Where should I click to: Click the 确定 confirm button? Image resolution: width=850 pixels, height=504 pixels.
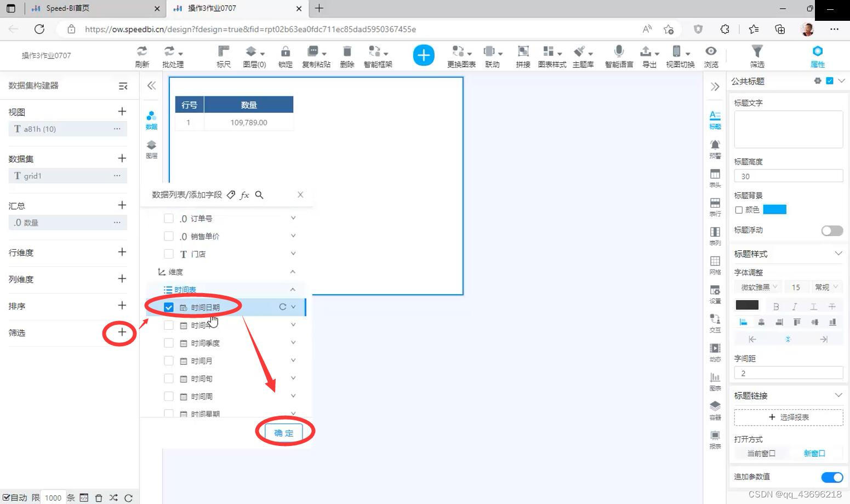coord(283,433)
